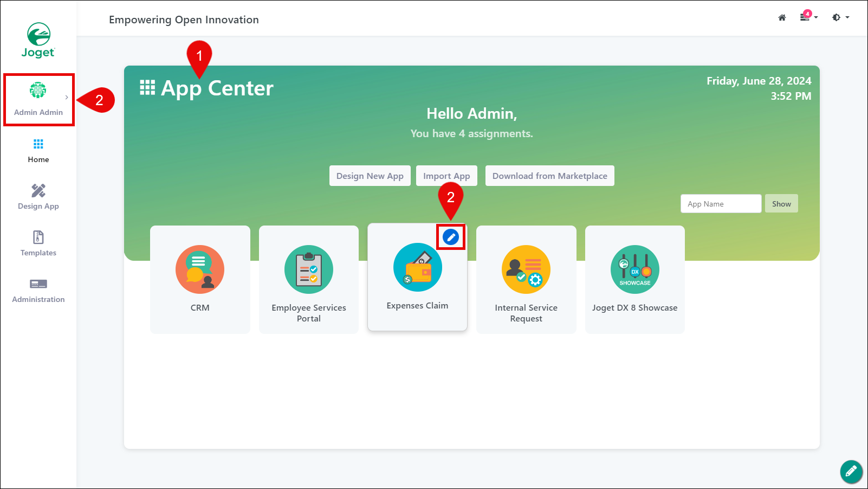Click the Import App button
Screen dimensions: 868x489
[x=446, y=176]
